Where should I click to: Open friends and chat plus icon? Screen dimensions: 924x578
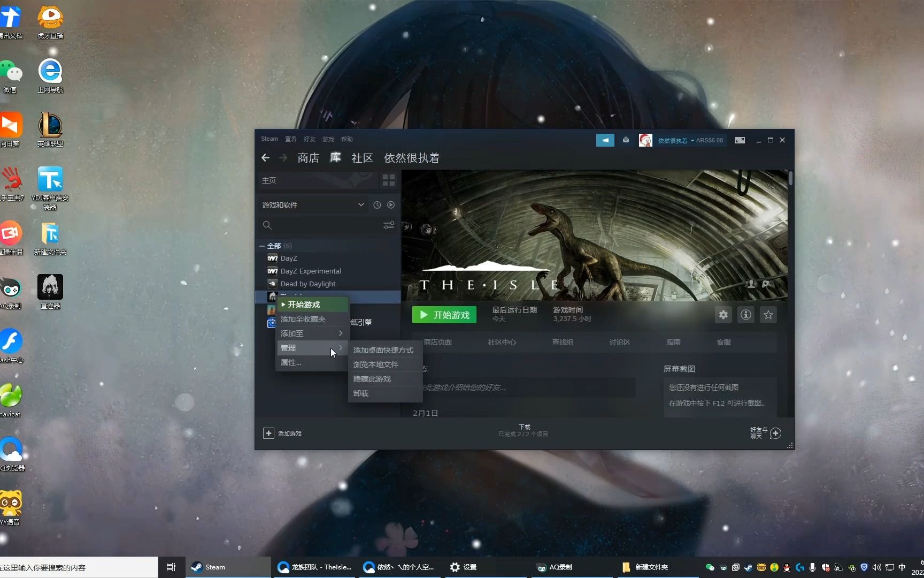click(x=776, y=433)
